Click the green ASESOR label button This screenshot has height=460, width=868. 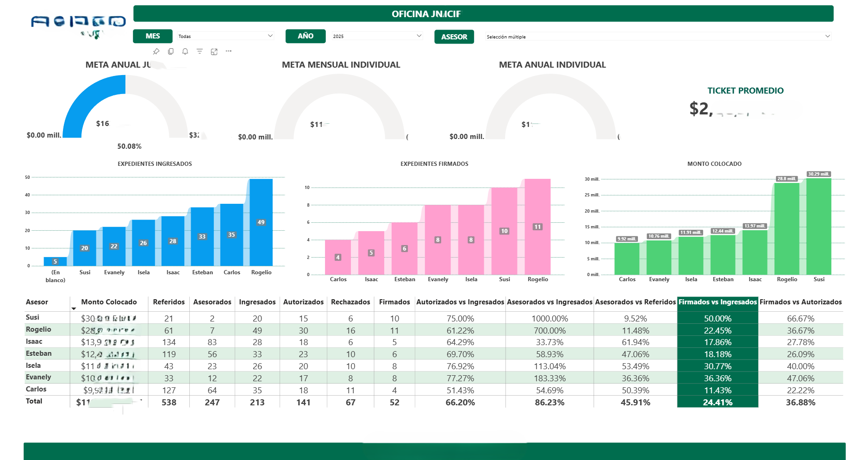click(454, 37)
